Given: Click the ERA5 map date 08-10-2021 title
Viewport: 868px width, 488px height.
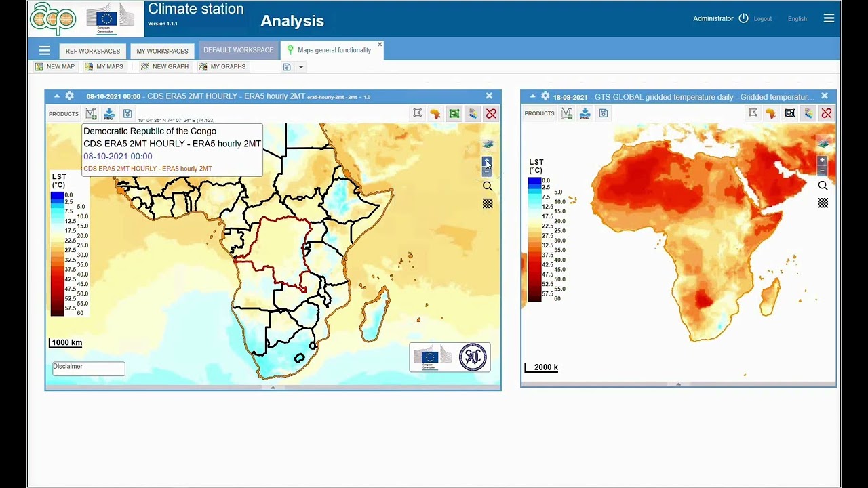Looking at the screenshot, I should (113, 97).
